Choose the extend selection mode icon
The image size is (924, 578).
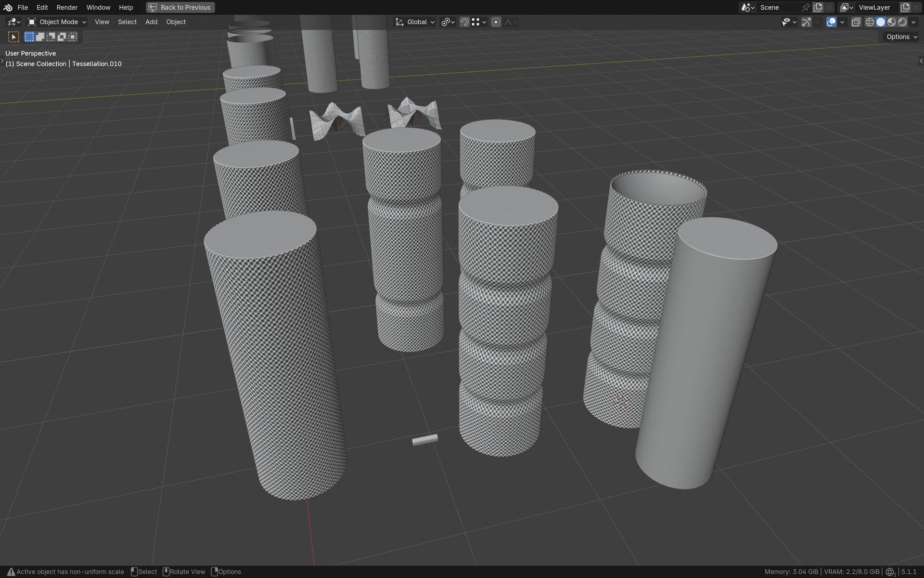[40, 37]
